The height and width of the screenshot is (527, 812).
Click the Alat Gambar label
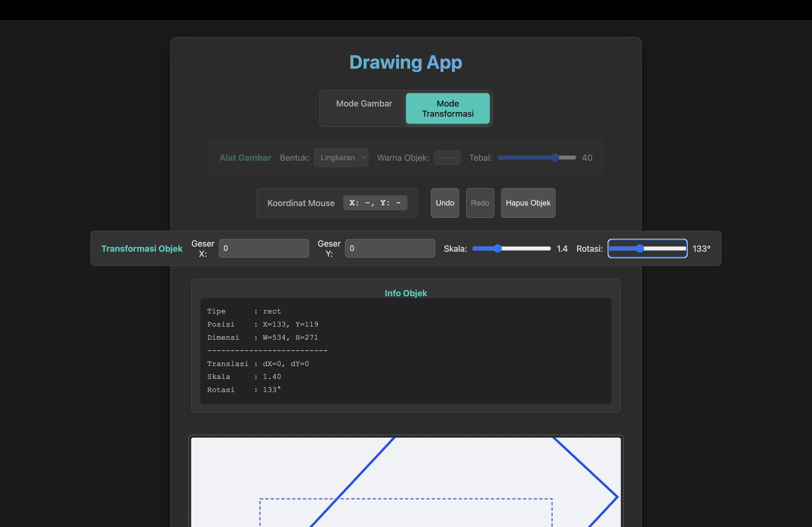point(245,158)
